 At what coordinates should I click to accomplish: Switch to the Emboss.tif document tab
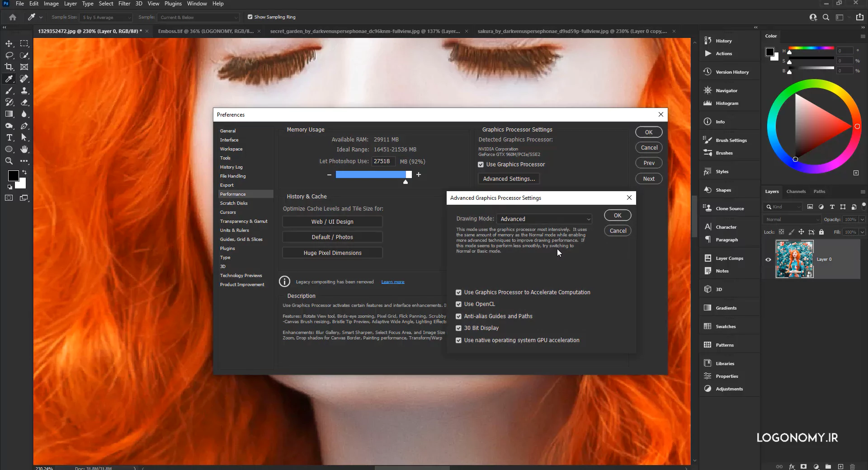coord(206,31)
